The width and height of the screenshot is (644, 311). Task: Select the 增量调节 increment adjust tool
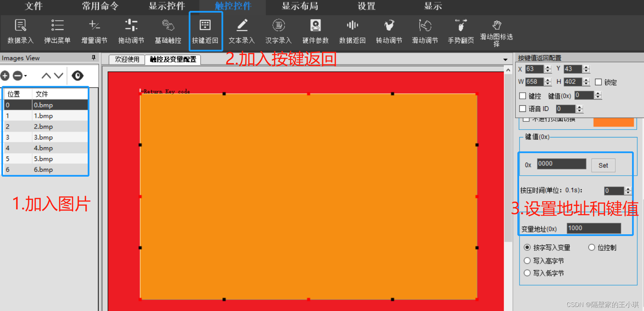point(94,32)
